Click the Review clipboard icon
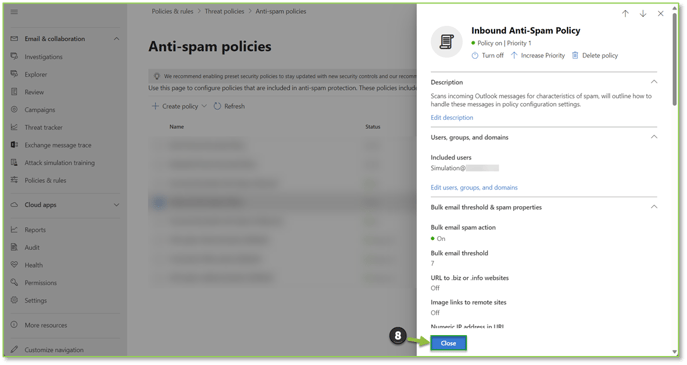This screenshot has height=365, width=687. (14, 92)
